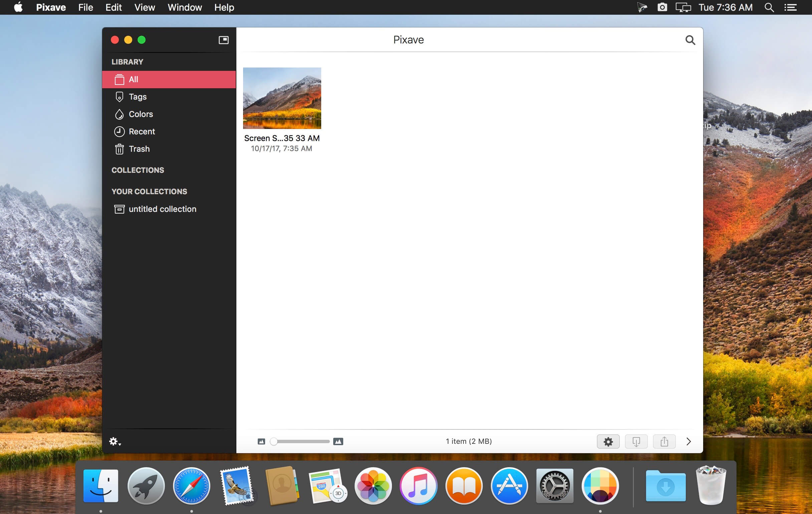Set thumbnail size using the zoom slider
Image resolution: width=812 pixels, height=514 pixels.
click(300, 441)
